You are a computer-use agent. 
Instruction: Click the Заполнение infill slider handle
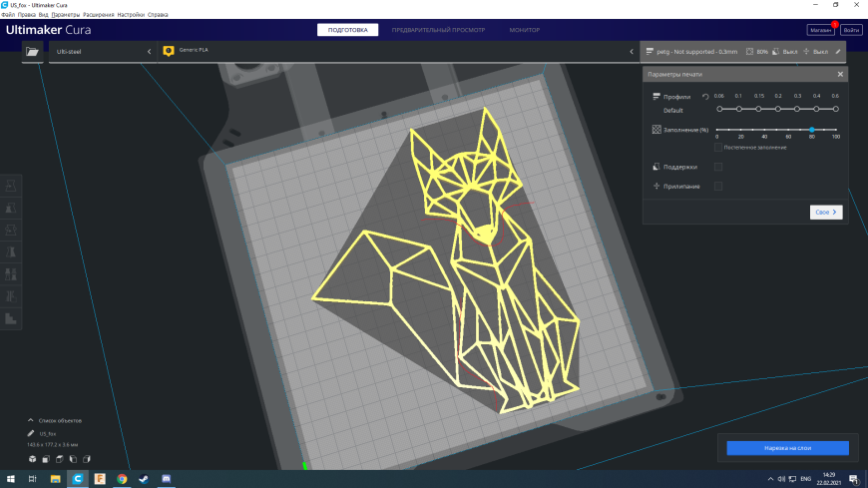click(x=811, y=130)
